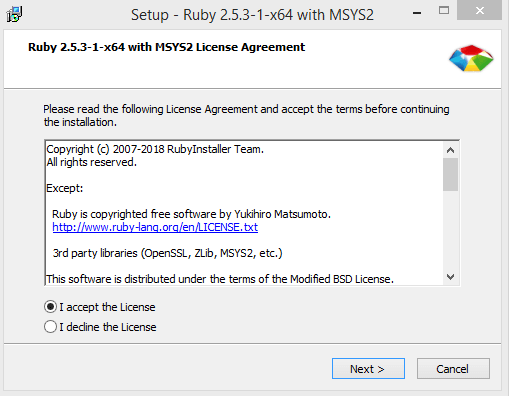Click the license text scroll-up arrow
Viewport: 510px width, 396px height.
coord(451,150)
